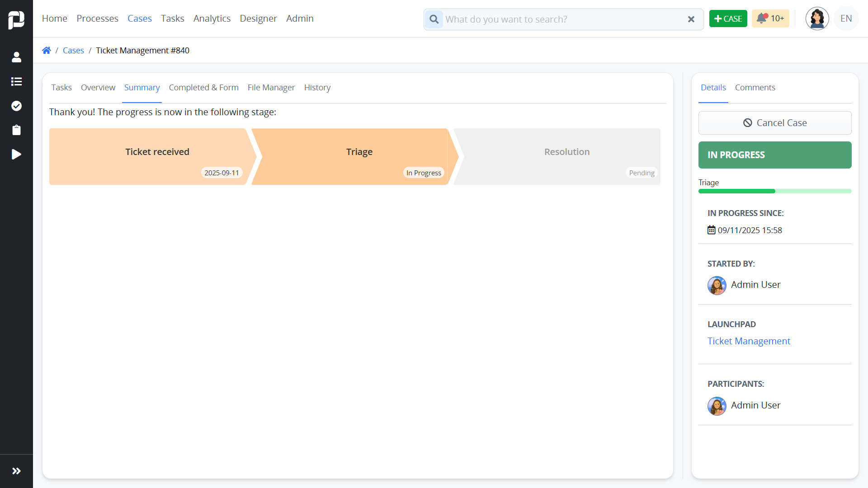Click Admin User avatar under Participants
The height and width of the screenshot is (488, 868).
pos(717,406)
